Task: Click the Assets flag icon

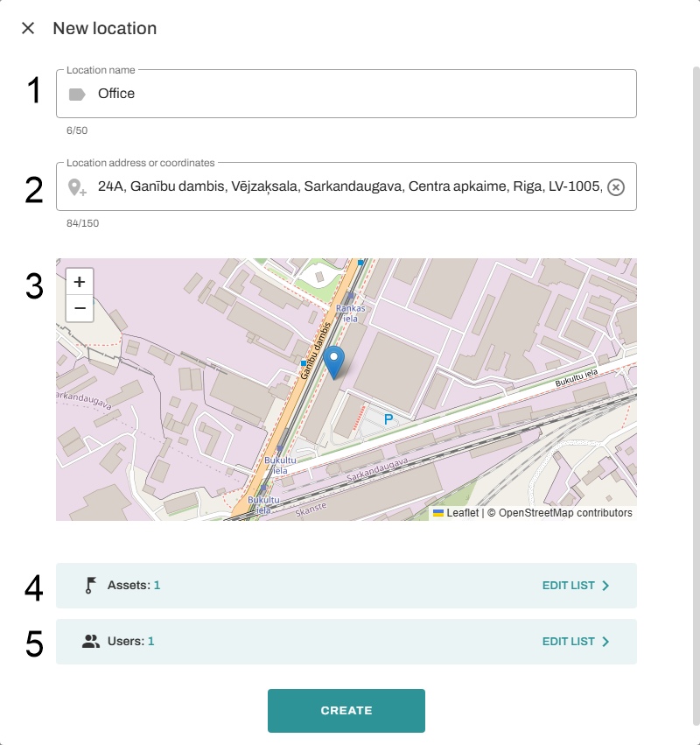Action: pos(89,586)
